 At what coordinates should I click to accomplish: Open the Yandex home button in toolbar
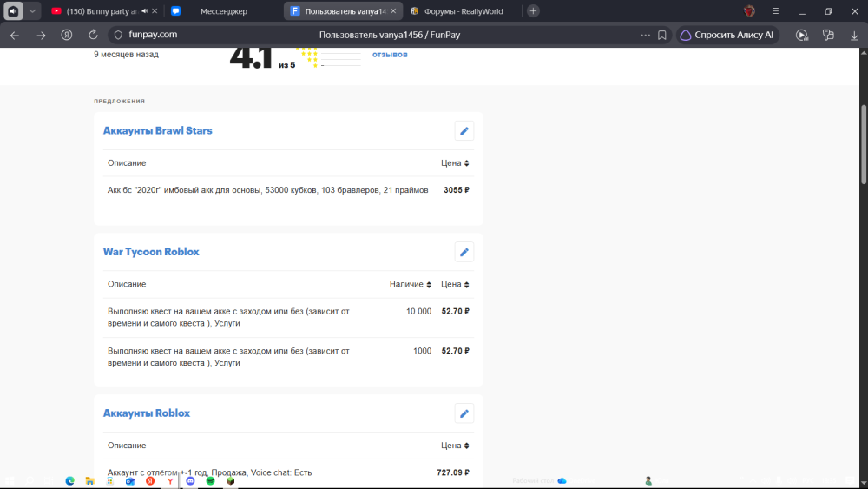67,35
